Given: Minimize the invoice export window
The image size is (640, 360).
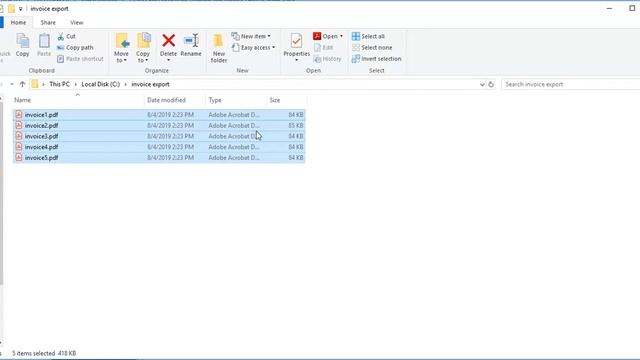Looking at the screenshot, I should tap(609, 8).
